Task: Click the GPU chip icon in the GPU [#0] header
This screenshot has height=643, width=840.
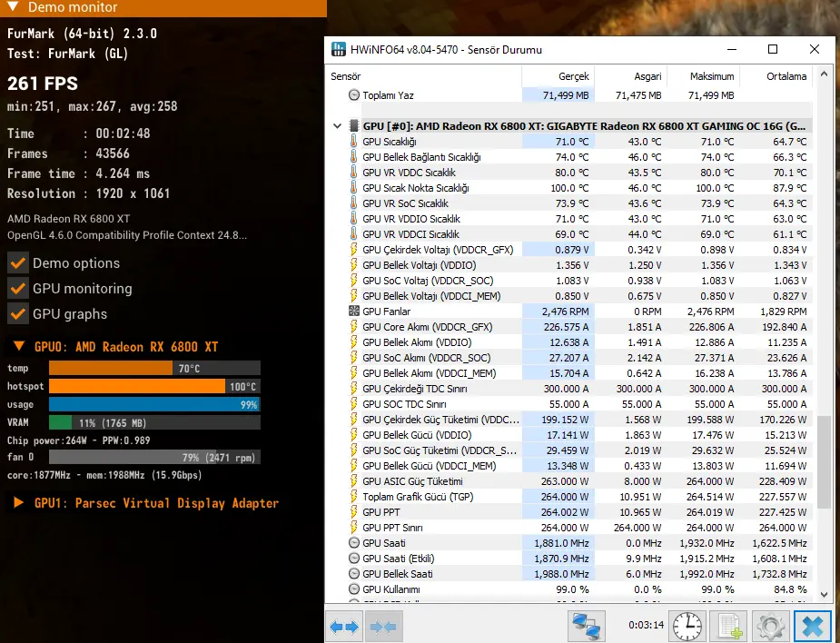Action: [353, 126]
